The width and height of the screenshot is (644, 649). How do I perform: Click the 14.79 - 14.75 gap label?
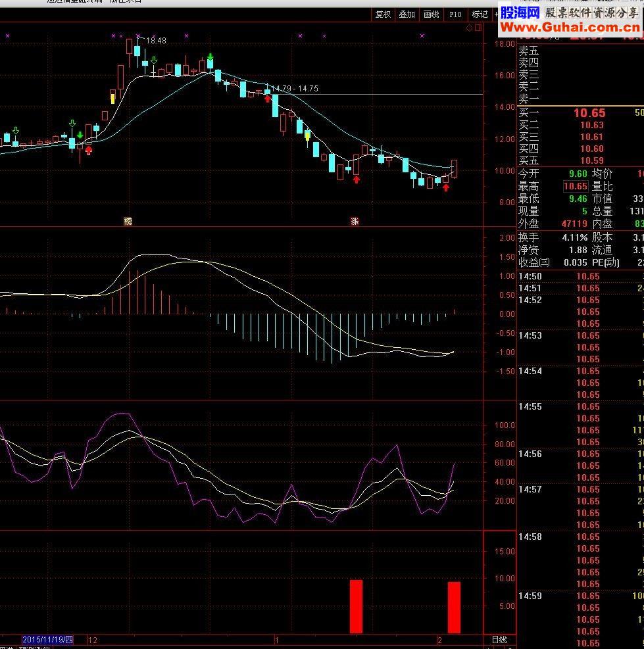[x=295, y=89]
